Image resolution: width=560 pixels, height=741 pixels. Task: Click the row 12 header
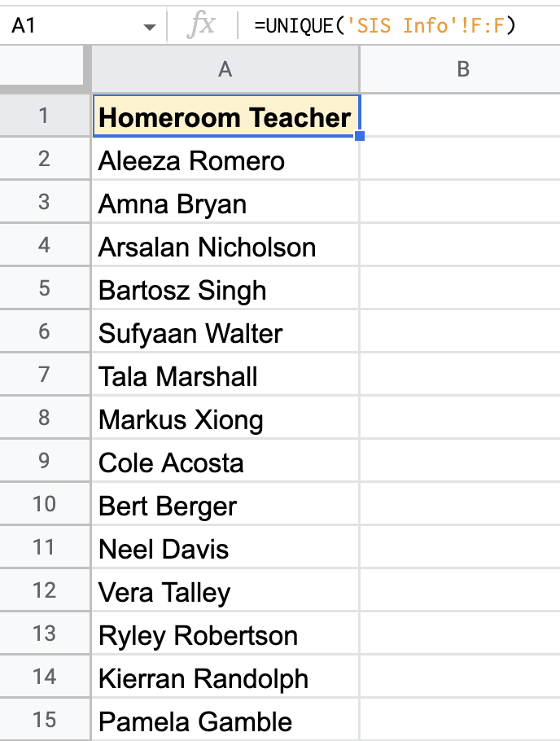[44, 592]
